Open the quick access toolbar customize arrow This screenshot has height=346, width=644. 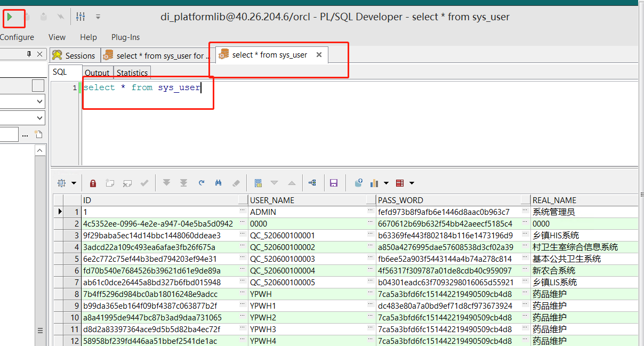pos(98,17)
